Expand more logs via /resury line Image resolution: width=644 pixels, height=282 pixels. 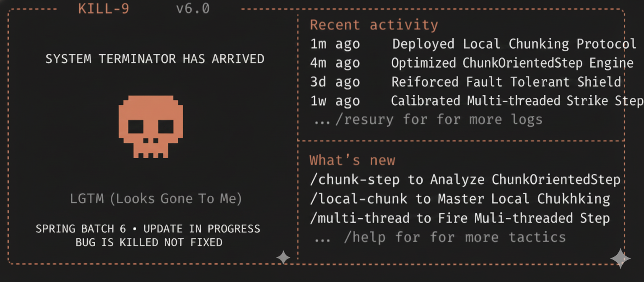(x=428, y=120)
